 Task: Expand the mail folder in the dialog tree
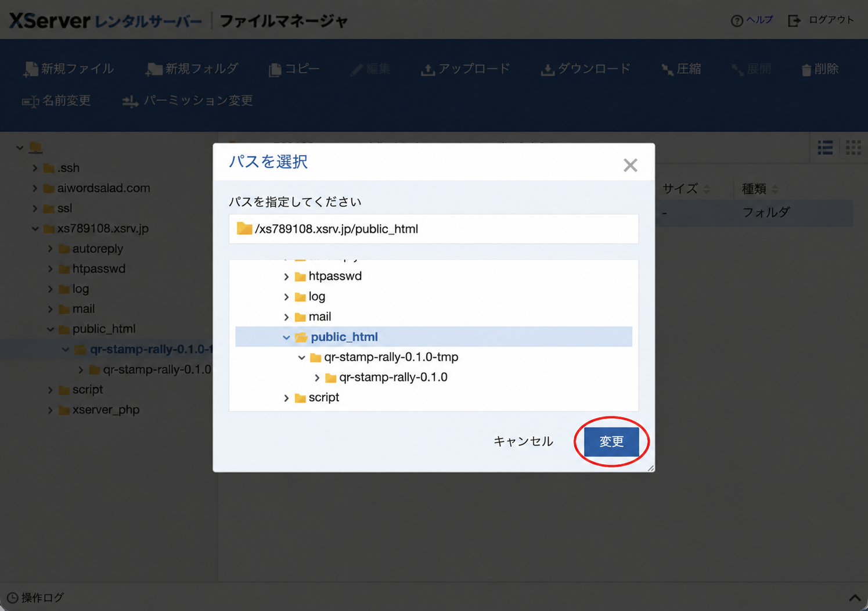click(286, 317)
